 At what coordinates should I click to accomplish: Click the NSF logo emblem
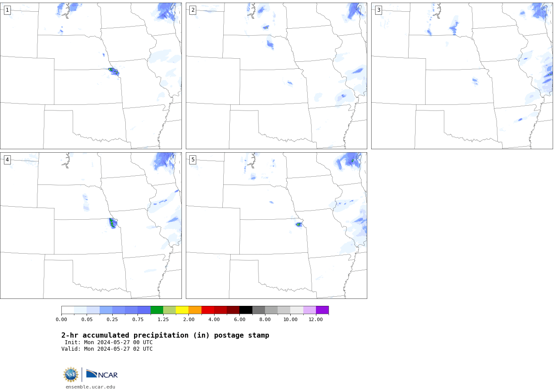point(71,375)
